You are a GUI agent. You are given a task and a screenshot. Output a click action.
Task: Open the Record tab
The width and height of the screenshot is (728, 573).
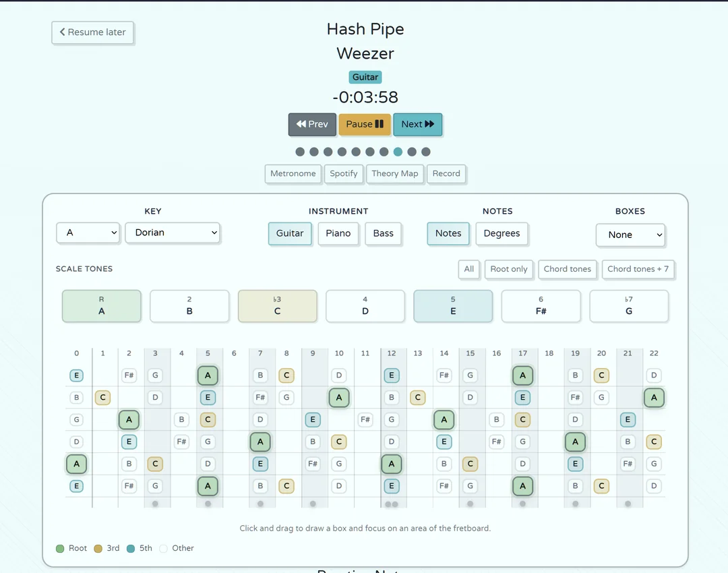click(x=446, y=174)
